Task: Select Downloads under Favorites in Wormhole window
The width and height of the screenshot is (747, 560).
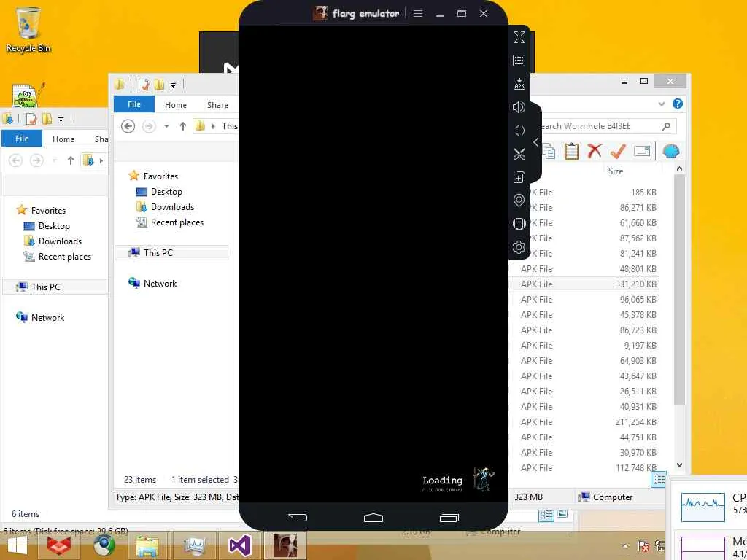Action: coord(172,206)
